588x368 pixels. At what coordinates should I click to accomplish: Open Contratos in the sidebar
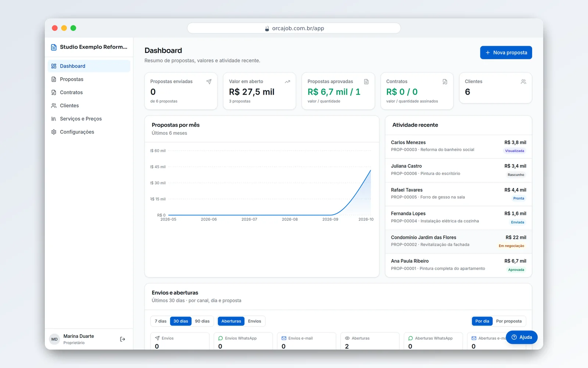pos(89,93)
